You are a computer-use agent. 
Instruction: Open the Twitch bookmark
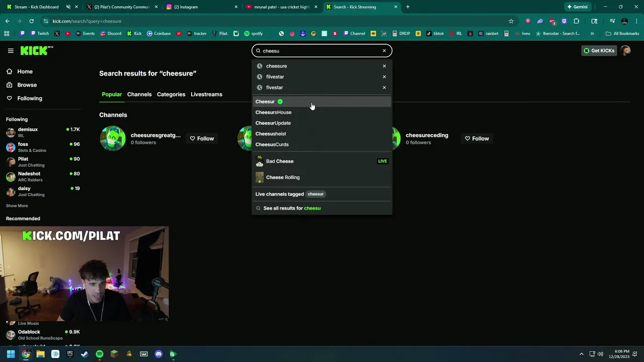(x=40, y=34)
